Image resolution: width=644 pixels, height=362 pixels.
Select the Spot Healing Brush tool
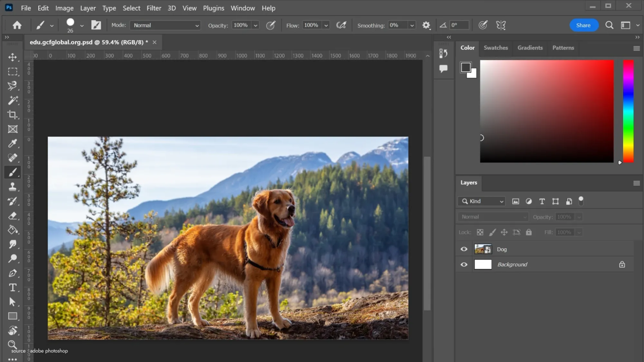coord(13,158)
